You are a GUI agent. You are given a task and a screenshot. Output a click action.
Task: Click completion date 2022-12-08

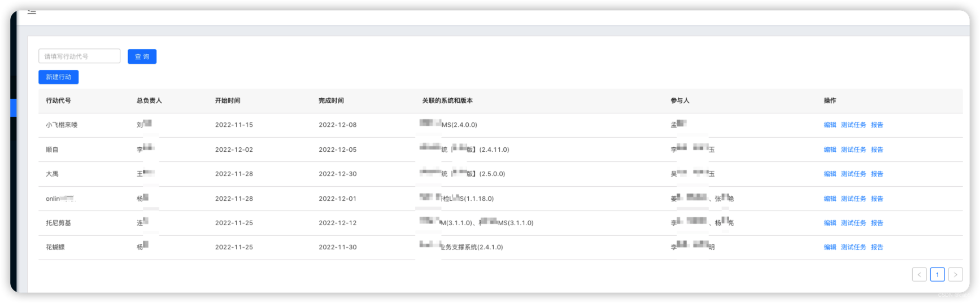pos(338,125)
